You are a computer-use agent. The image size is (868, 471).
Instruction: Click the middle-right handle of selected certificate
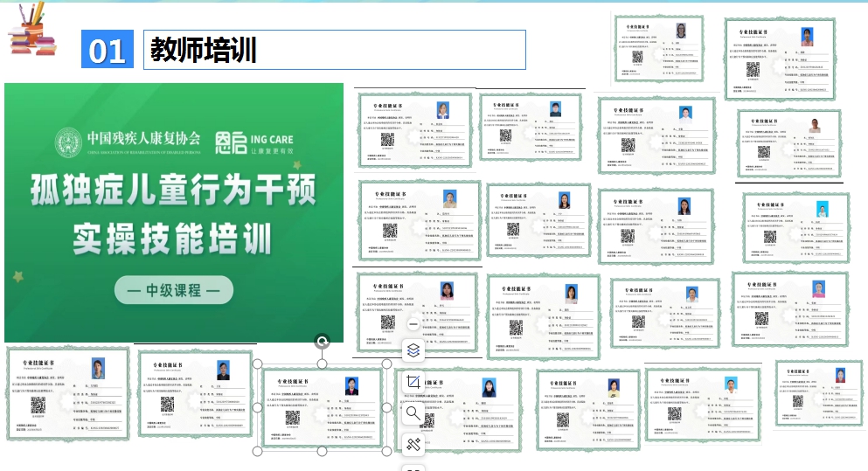[x=387, y=407]
